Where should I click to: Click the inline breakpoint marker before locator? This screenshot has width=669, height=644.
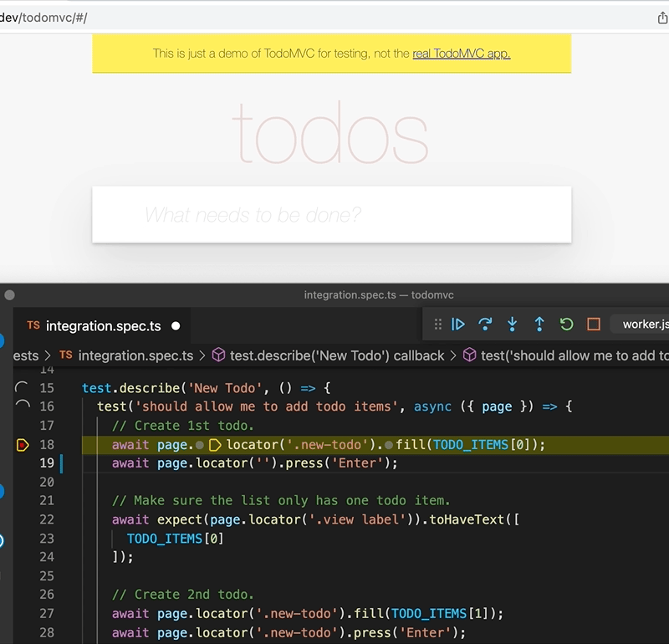[215, 445]
